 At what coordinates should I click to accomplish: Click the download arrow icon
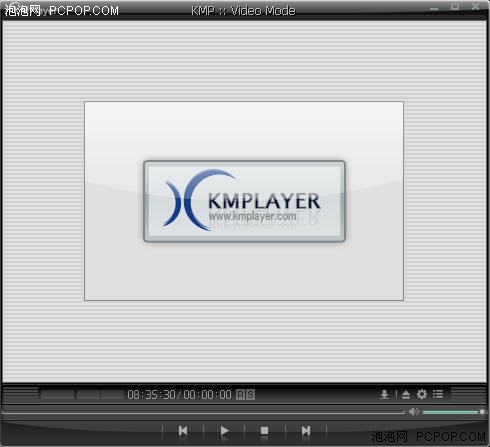point(384,395)
